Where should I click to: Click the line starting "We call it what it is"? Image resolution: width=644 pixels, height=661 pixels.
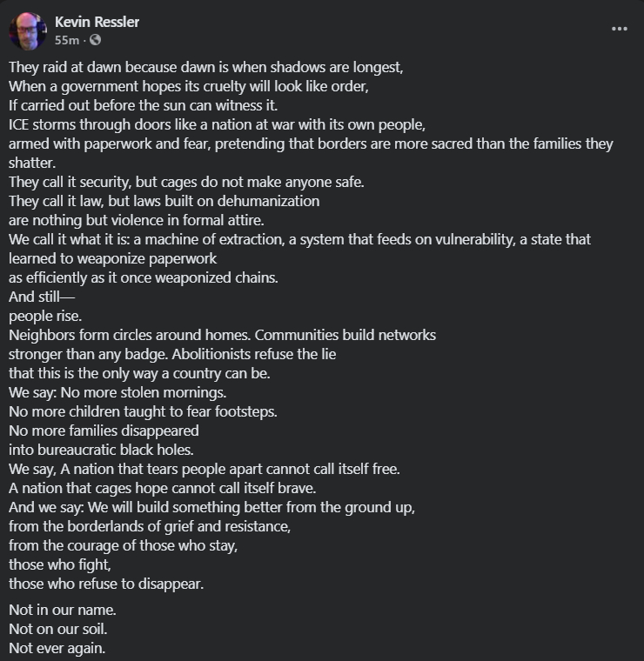[x=299, y=239]
